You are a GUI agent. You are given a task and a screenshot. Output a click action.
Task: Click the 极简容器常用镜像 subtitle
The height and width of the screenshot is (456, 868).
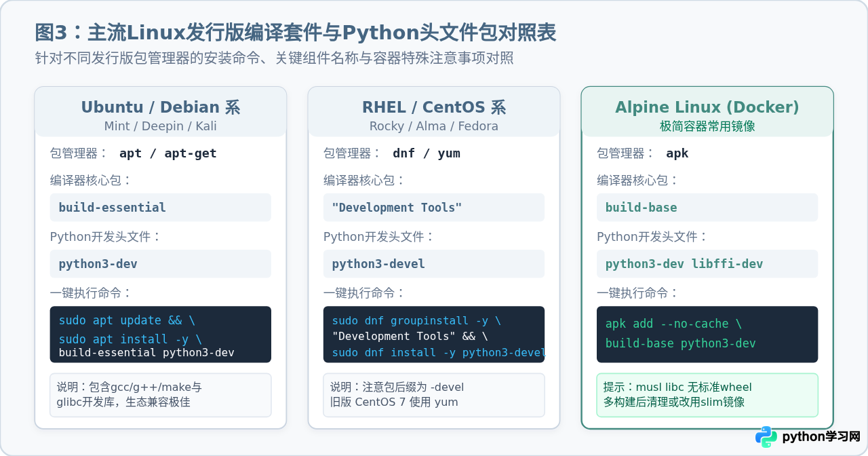pos(707,126)
